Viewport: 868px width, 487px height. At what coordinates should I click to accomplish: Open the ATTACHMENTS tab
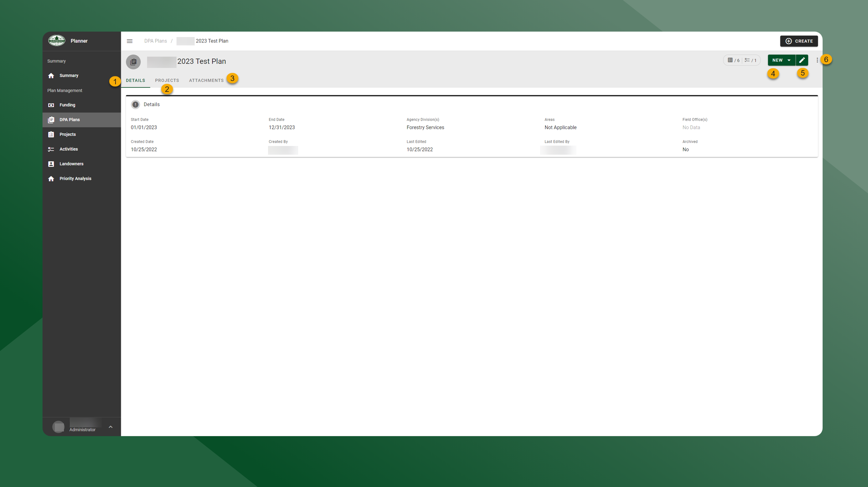click(206, 80)
